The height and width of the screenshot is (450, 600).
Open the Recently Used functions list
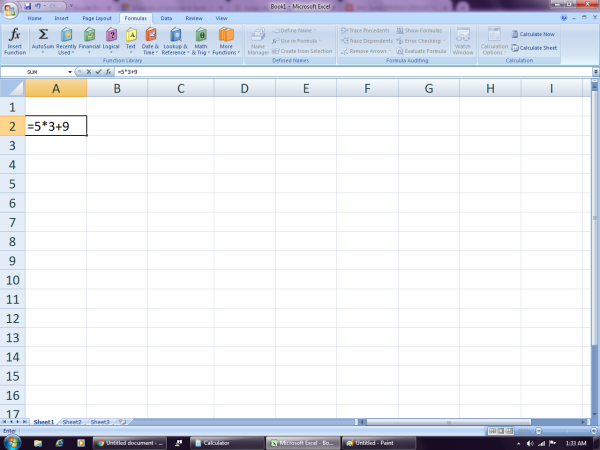[66, 40]
